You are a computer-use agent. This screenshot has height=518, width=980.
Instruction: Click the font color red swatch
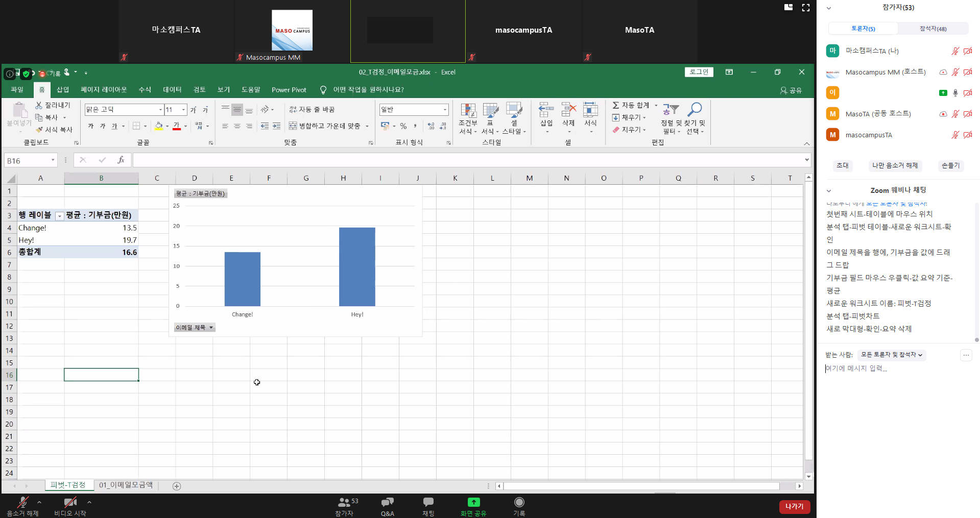point(176,126)
